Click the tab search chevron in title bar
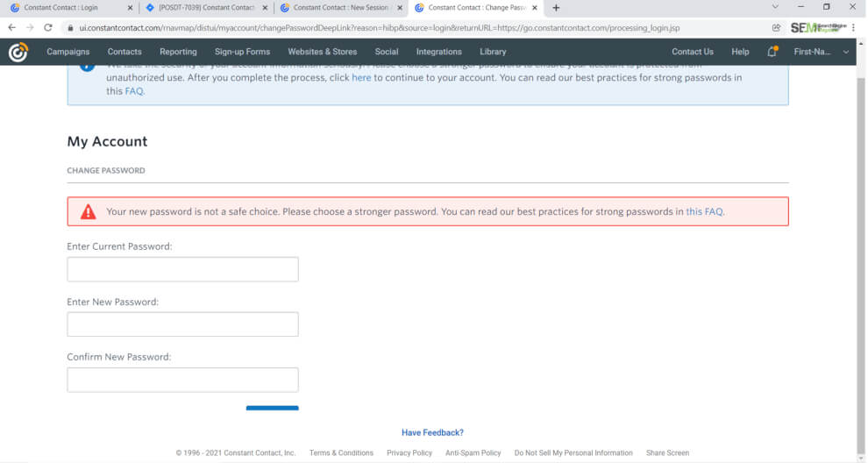The image size is (868, 463). [775, 7]
